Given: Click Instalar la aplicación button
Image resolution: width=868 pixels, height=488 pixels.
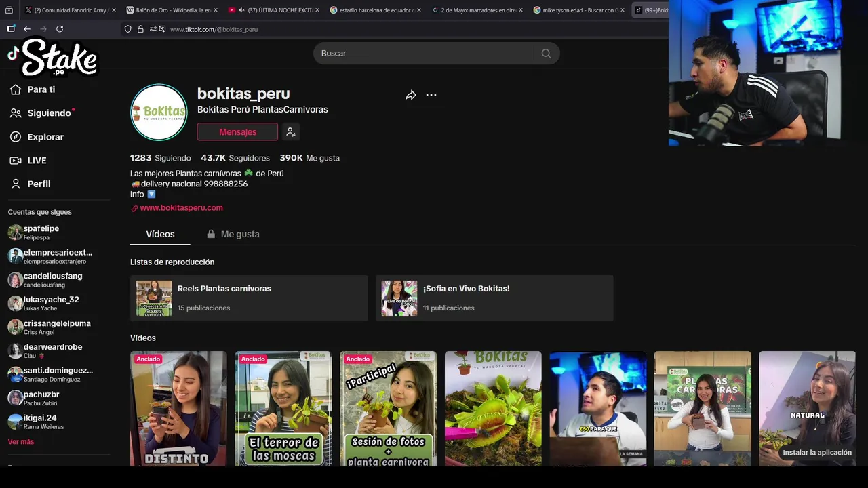Looking at the screenshot, I should [817, 453].
